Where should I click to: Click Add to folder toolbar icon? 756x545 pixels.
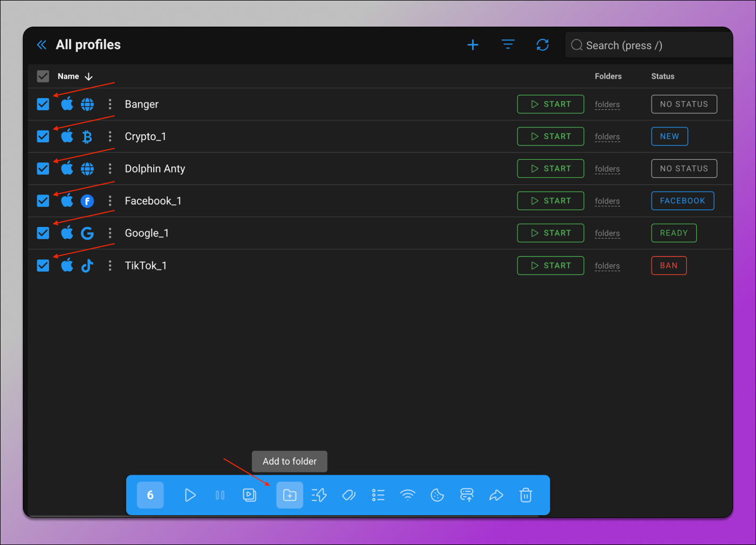pyautogui.click(x=290, y=495)
